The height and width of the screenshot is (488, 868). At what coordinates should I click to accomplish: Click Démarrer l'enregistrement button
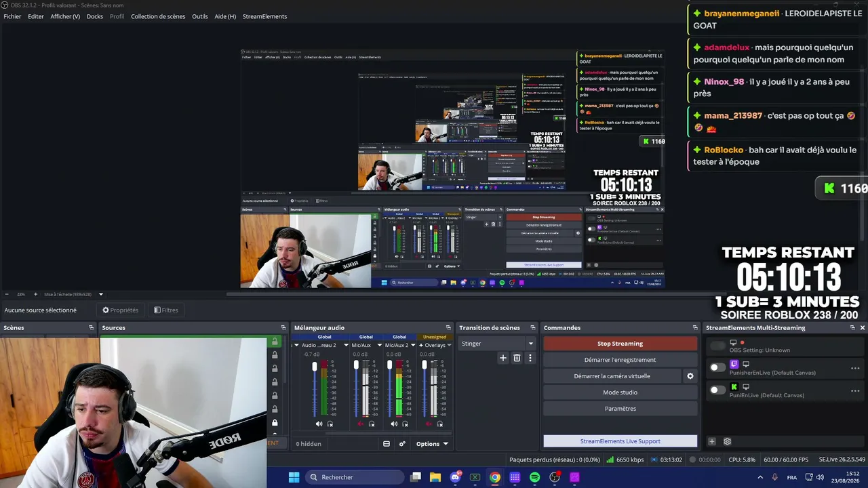coord(620,360)
